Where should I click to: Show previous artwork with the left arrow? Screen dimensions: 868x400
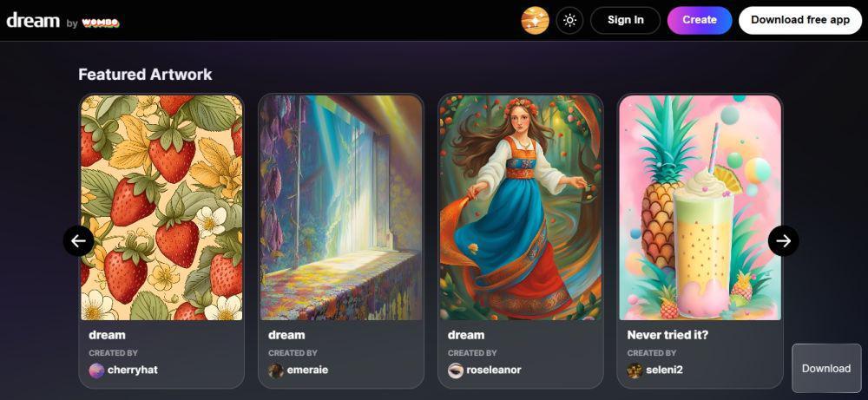coord(79,240)
